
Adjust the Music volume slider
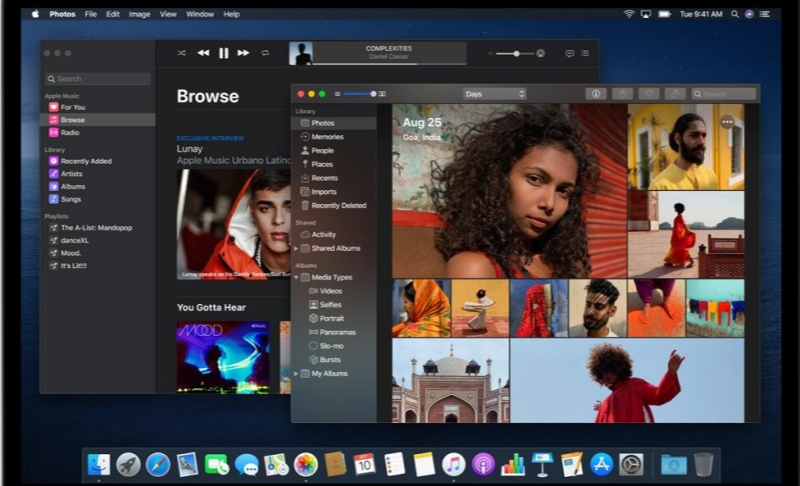tap(515, 54)
